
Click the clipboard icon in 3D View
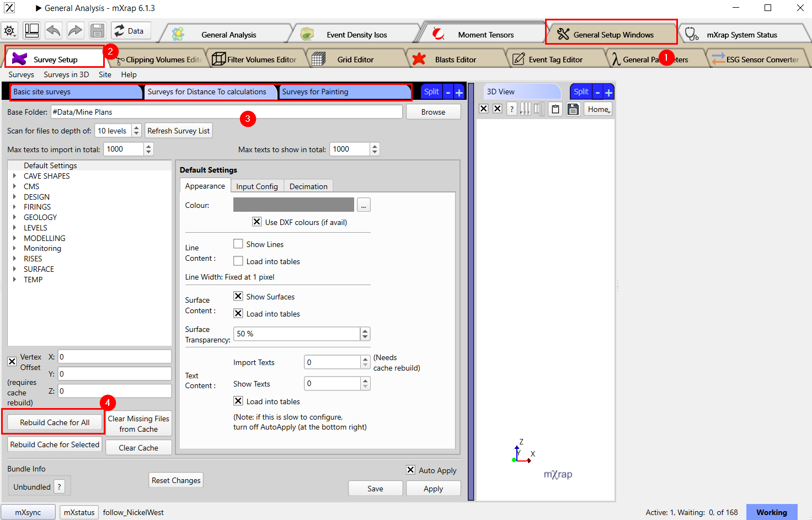555,109
